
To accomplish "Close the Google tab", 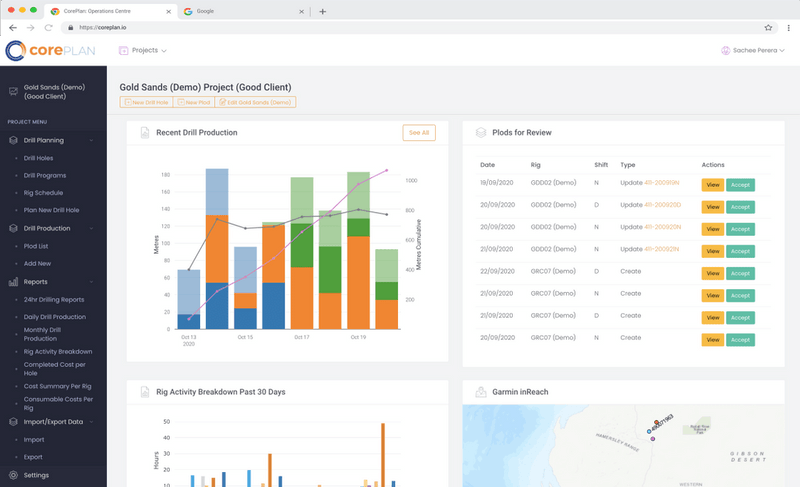I will pyautogui.click(x=301, y=11).
